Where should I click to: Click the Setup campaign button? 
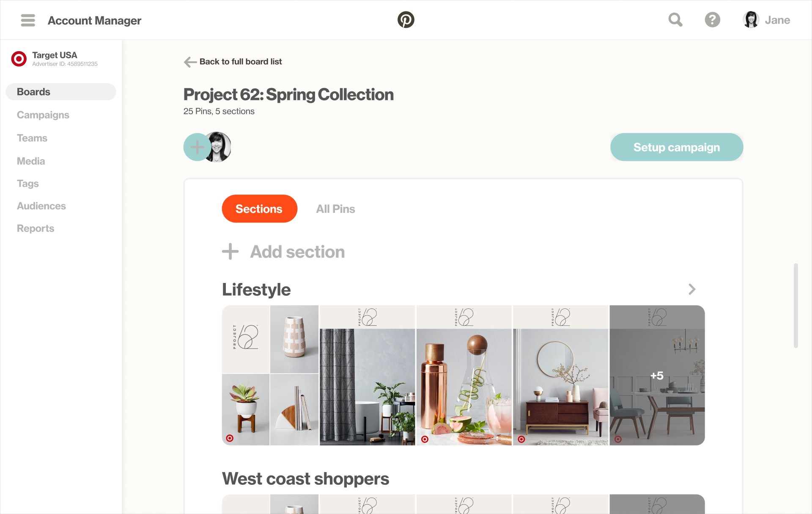click(677, 146)
